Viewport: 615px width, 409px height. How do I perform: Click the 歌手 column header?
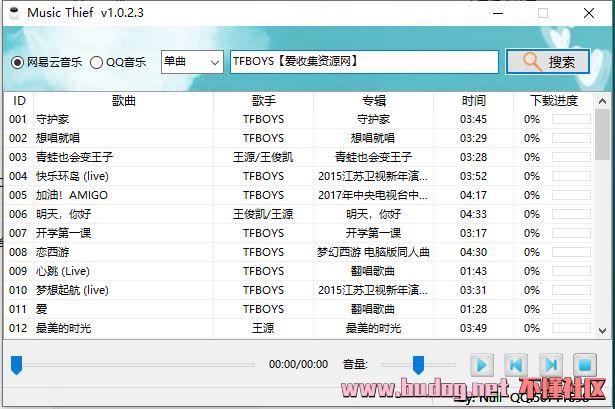pos(263,101)
